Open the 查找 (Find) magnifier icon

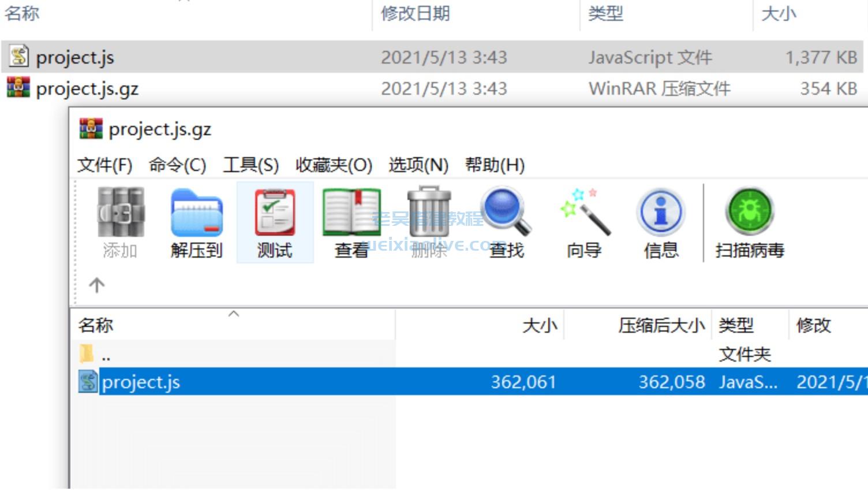click(504, 220)
